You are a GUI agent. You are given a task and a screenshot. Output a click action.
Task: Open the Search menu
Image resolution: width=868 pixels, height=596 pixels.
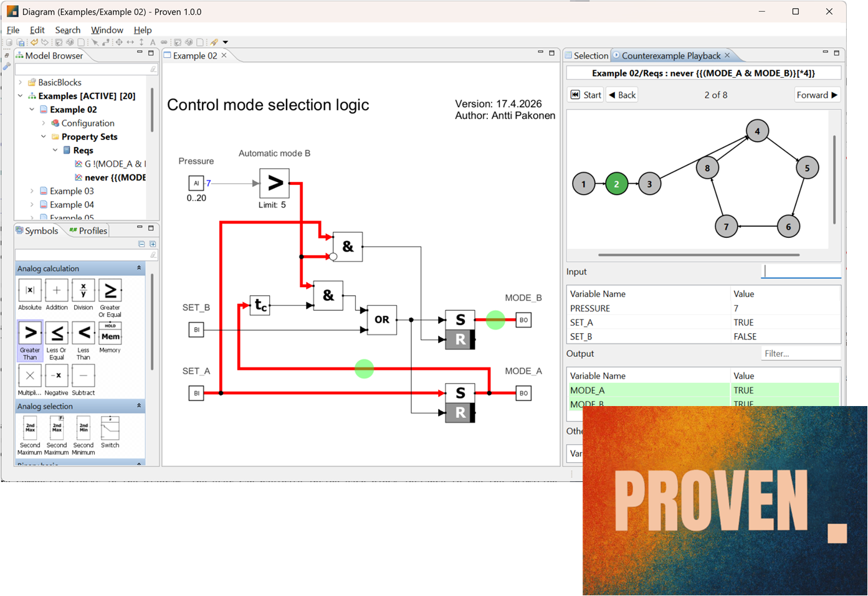point(67,30)
